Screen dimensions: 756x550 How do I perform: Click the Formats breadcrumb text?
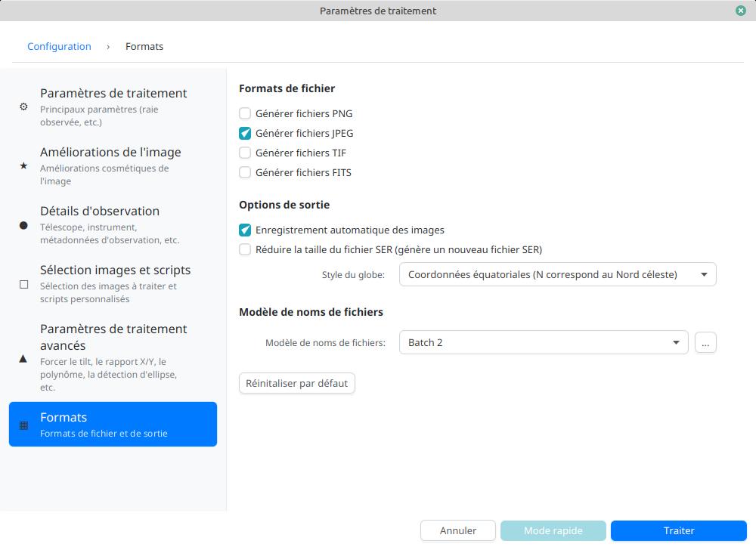[144, 46]
